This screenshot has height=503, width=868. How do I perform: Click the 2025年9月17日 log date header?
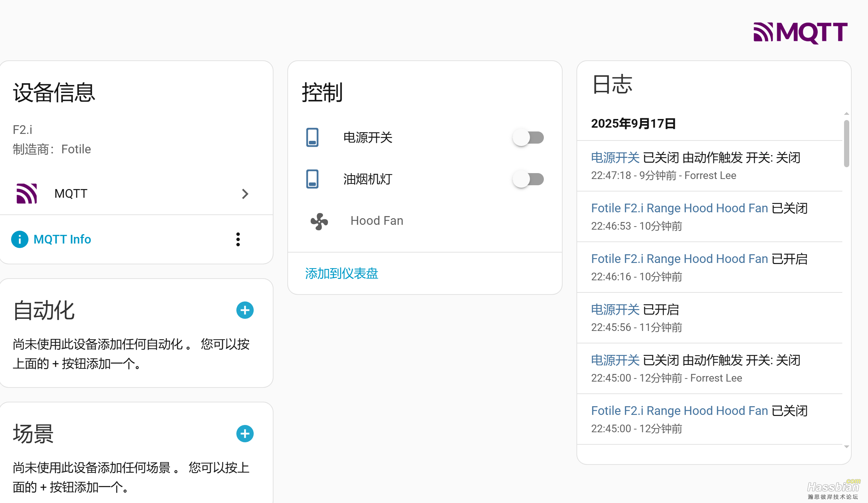coord(633,124)
